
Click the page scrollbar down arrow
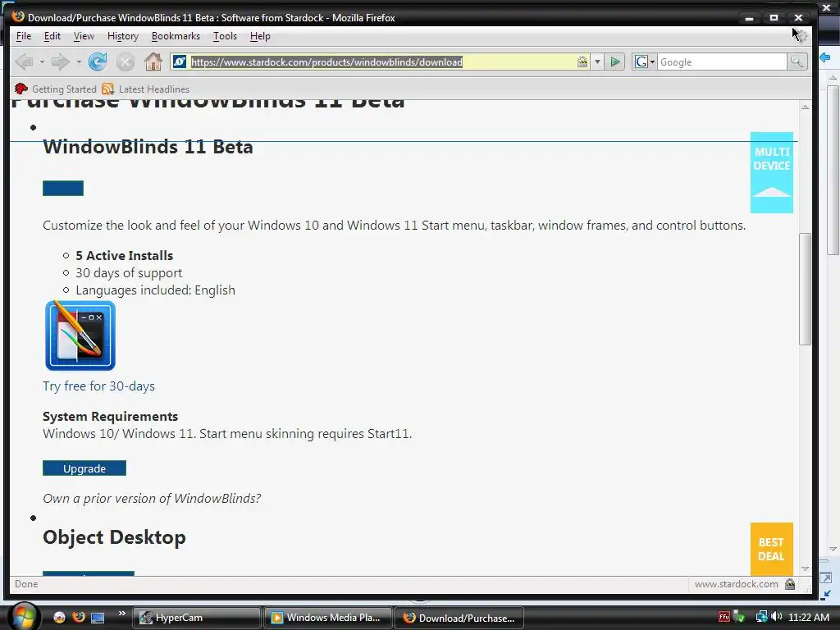(805, 569)
